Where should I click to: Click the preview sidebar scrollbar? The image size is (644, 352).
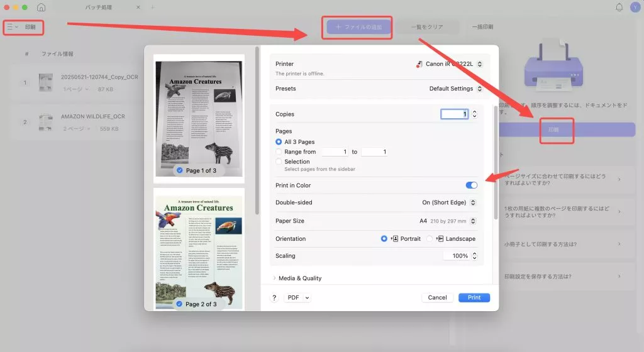point(257,131)
